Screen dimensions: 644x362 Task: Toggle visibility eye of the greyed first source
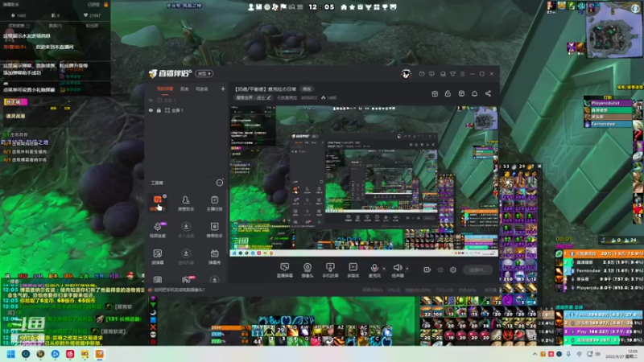pyautogui.click(x=151, y=100)
